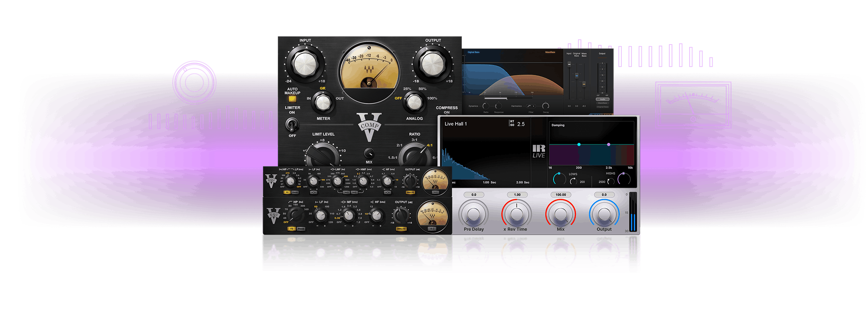Click the purple Damping node on the graph
Screen dimensions: 868x313
tap(609, 144)
